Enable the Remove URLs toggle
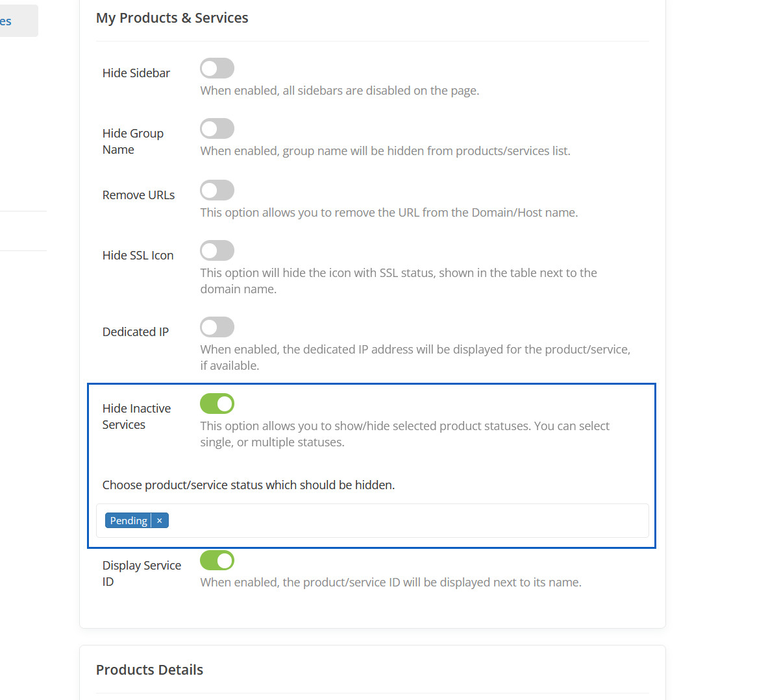The image size is (779, 700). [217, 190]
